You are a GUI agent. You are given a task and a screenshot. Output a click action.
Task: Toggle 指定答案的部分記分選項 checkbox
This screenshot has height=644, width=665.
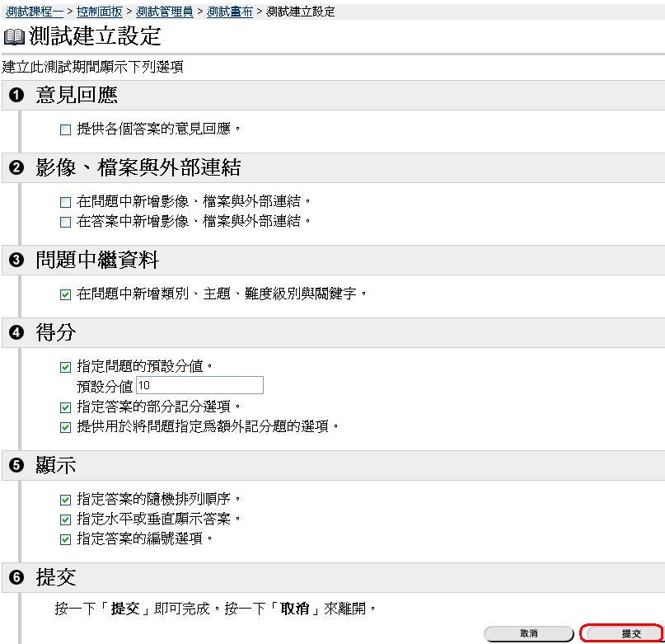pyautogui.click(x=66, y=407)
